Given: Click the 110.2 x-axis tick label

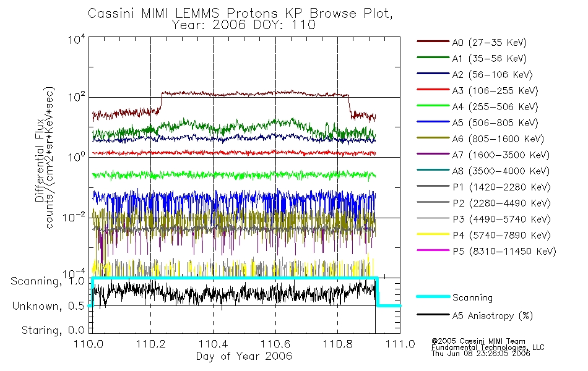Looking at the screenshot, I should tap(151, 344).
